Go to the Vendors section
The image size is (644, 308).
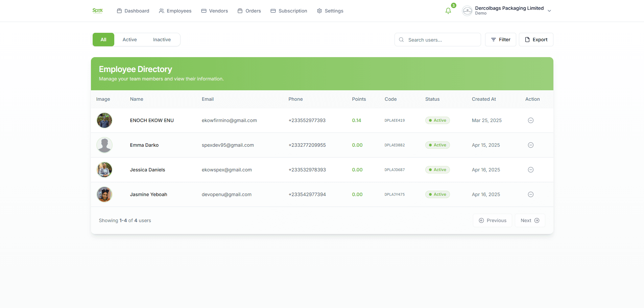tap(215, 11)
